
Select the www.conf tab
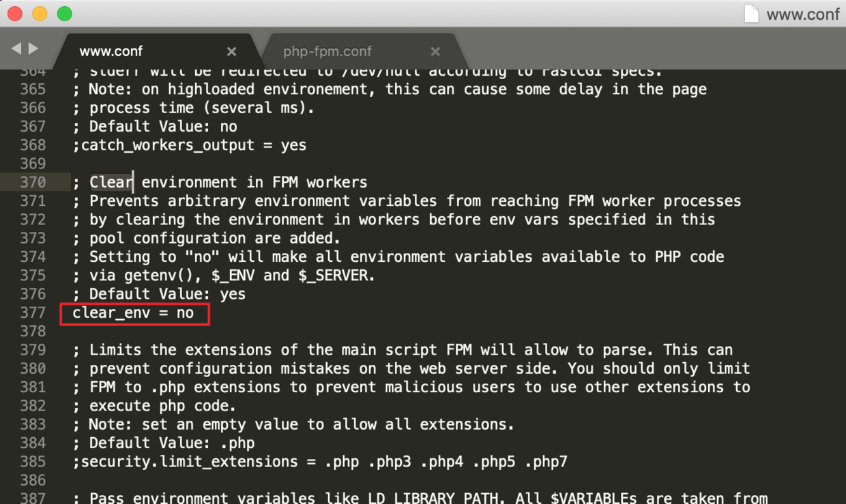tap(111, 50)
